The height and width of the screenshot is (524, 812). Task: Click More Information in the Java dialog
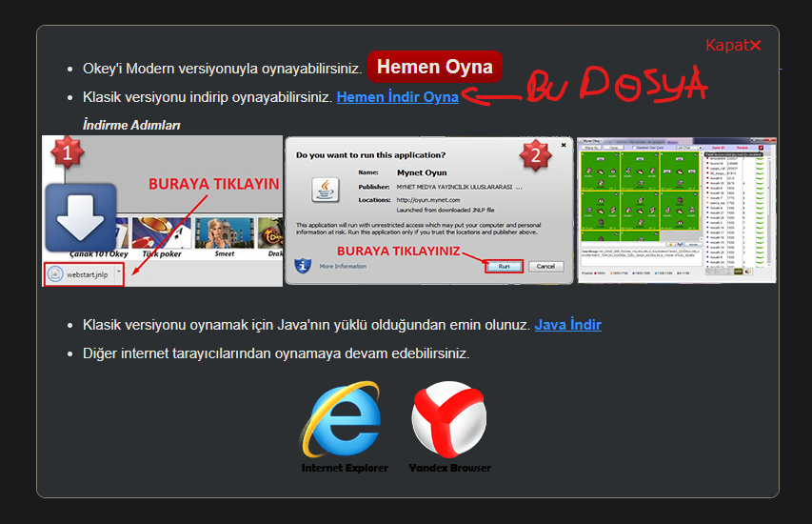pyautogui.click(x=343, y=267)
